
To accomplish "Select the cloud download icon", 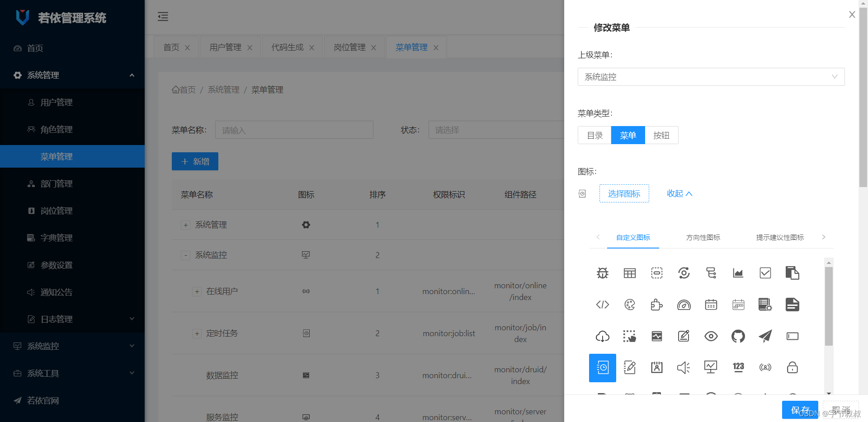I will 602,336.
